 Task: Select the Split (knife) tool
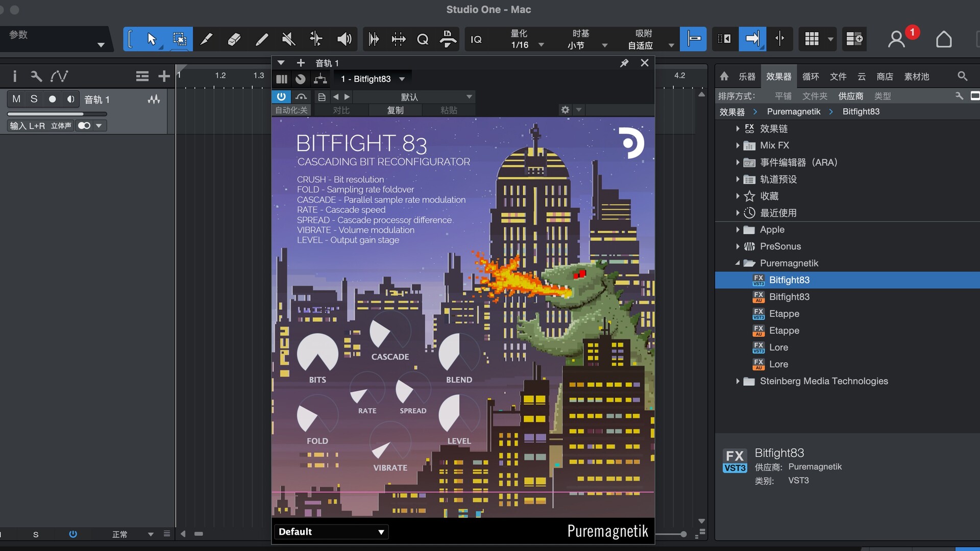pyautogui.click(x=206, y=39)
